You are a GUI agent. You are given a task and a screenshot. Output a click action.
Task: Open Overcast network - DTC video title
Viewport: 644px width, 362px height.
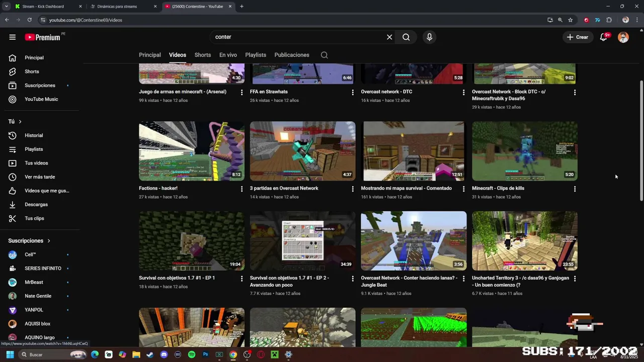pyautogui.click(x=386, y=92)
